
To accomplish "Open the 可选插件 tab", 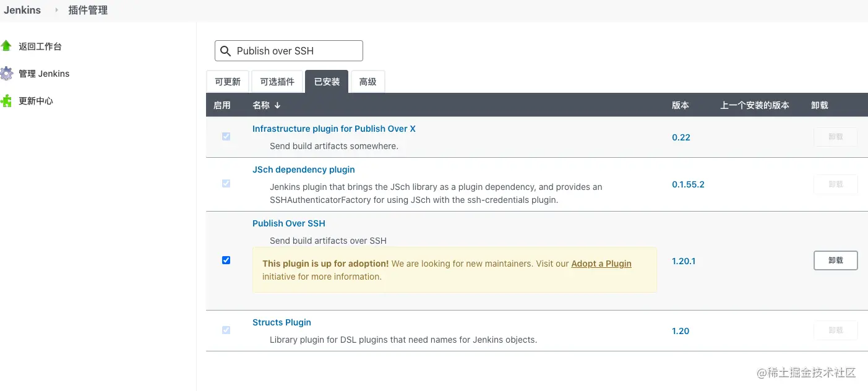I will (277, 82).
